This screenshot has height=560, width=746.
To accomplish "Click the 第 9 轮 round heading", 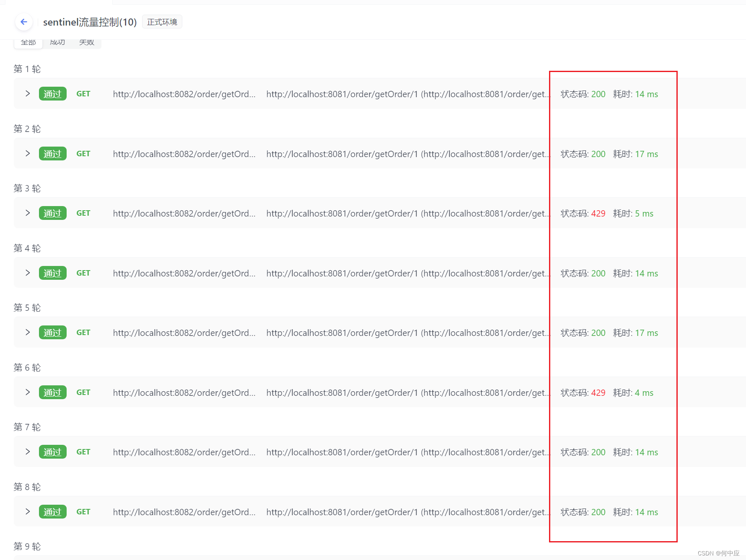I will [27, 547].
